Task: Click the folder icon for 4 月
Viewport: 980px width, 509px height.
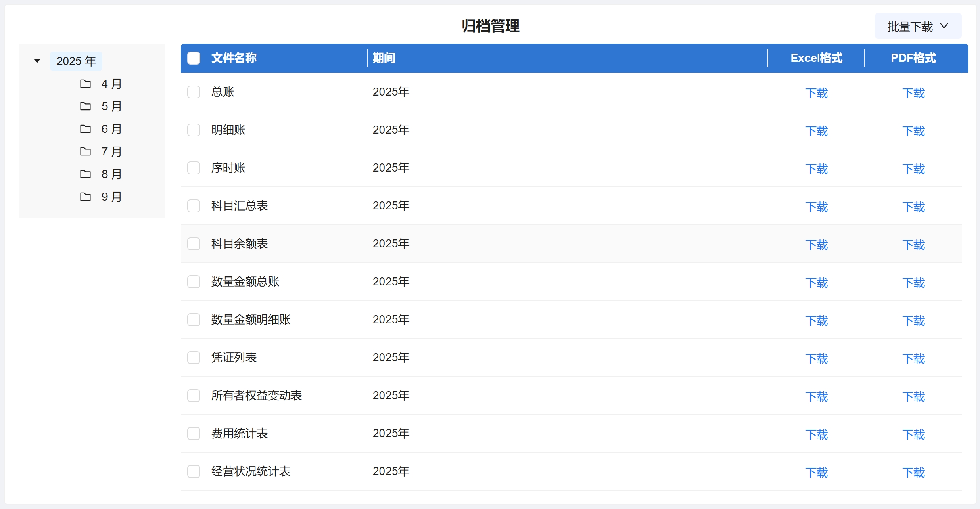Action: tap(86, 84)
